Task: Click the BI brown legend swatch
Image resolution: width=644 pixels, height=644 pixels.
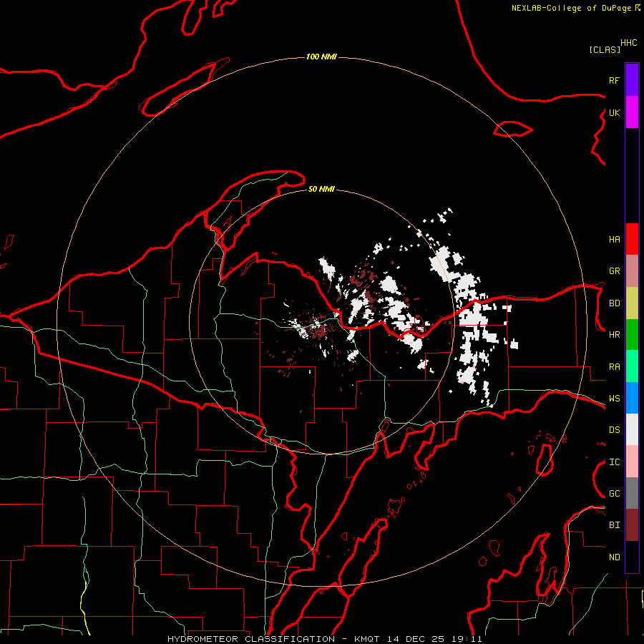Action: point(632,525)
